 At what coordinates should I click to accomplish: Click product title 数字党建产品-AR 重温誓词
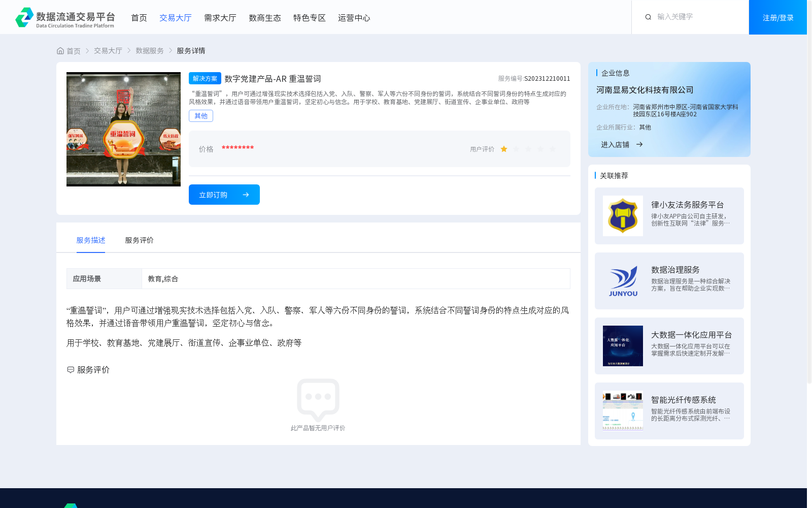click(x=273, y=79)
